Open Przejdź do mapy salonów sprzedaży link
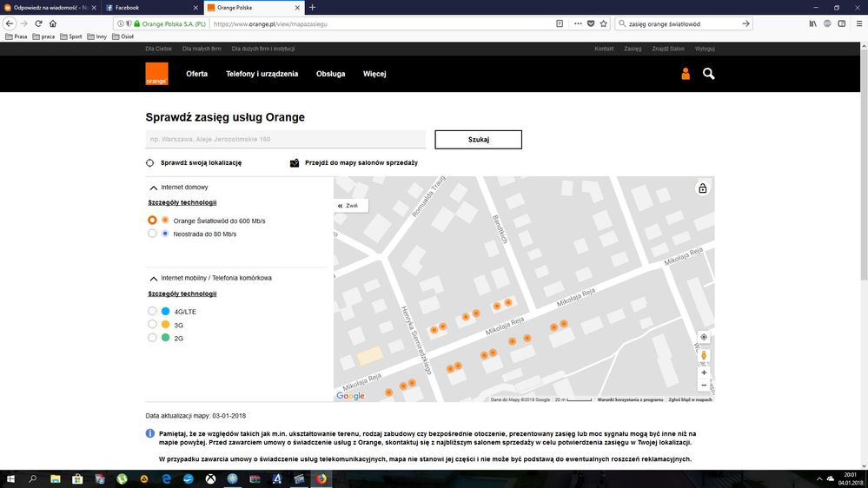868x488 pixels. [360, 163]
